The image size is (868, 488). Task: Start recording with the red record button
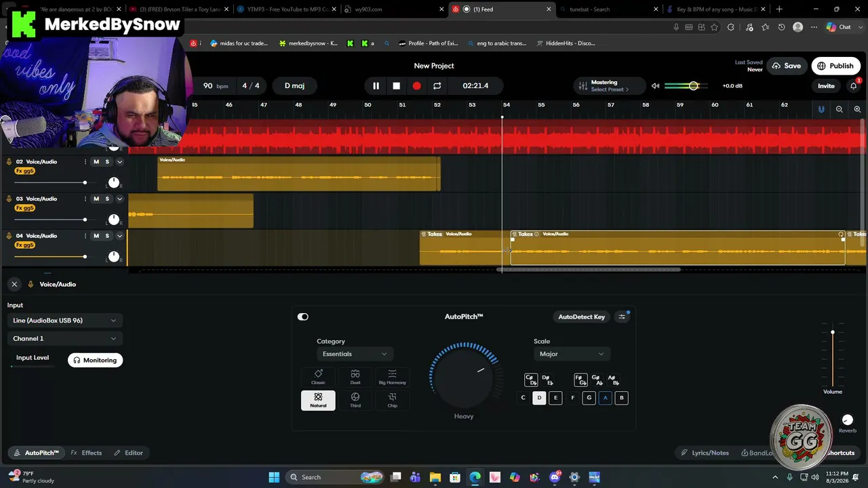coord(416,86)
